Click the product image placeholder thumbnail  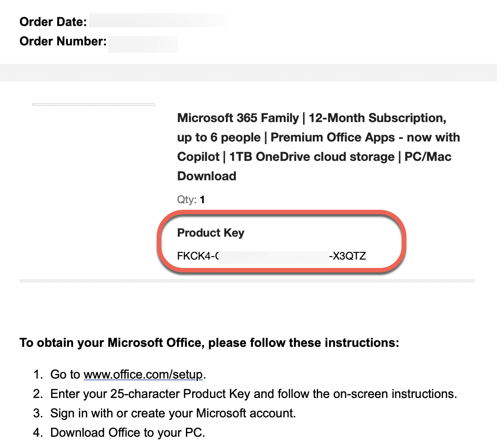[94, 104]
